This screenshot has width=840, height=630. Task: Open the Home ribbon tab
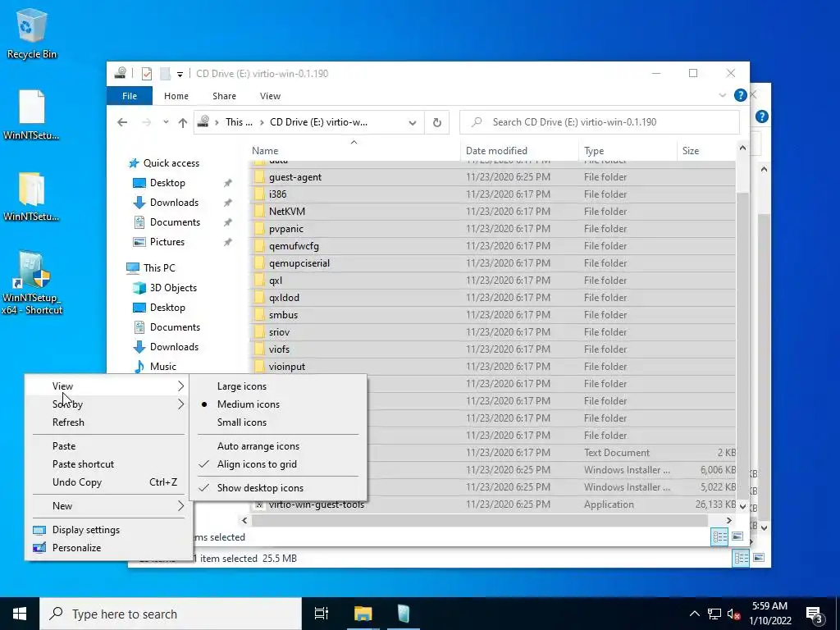pos(176,96)
